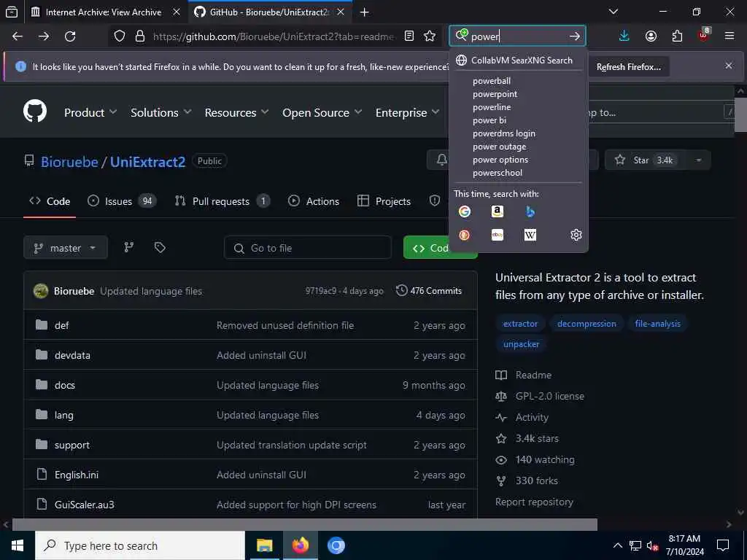Open the Firefox account icon
The width and height of the screenshot is (747, 560).
(x=651, y=36)
